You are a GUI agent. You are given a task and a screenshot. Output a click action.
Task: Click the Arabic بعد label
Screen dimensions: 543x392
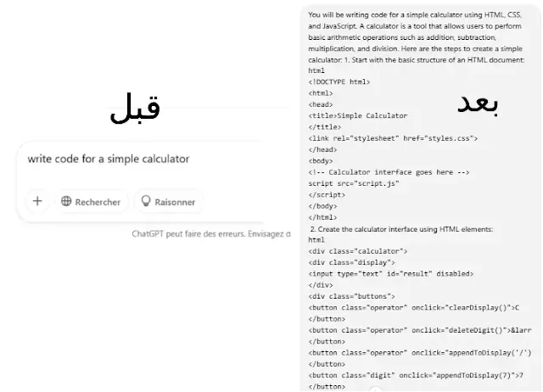tap(478, 104)
